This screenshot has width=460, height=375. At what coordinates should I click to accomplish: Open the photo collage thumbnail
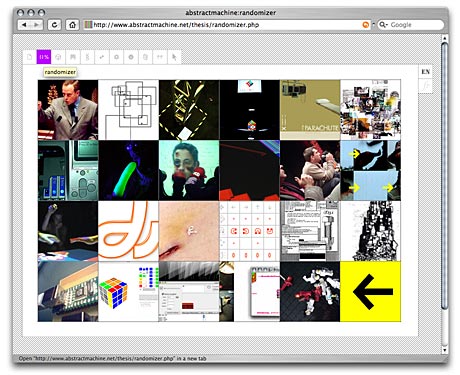click(x=371, y=110)
